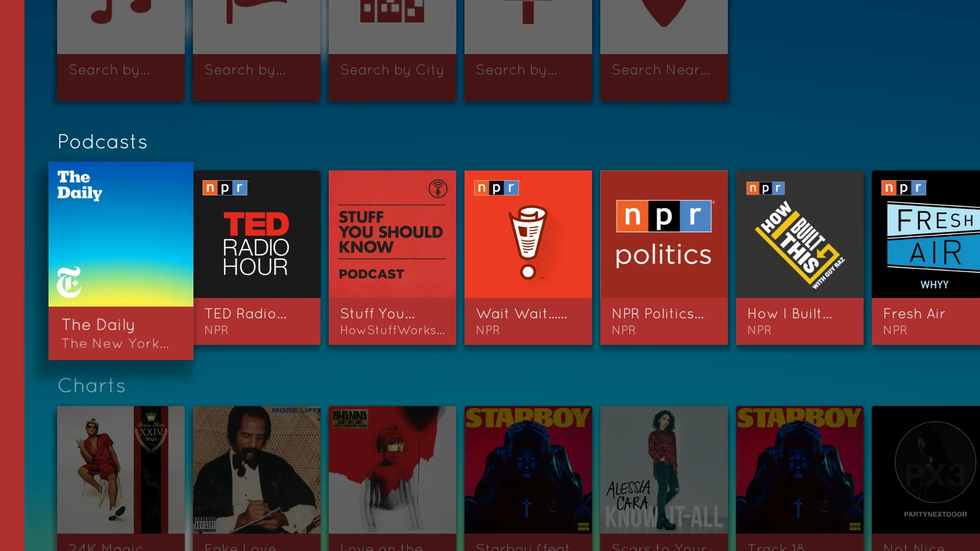Open the music note Search by tile
The image size is (980, 551).
click(x=121, y=50)
